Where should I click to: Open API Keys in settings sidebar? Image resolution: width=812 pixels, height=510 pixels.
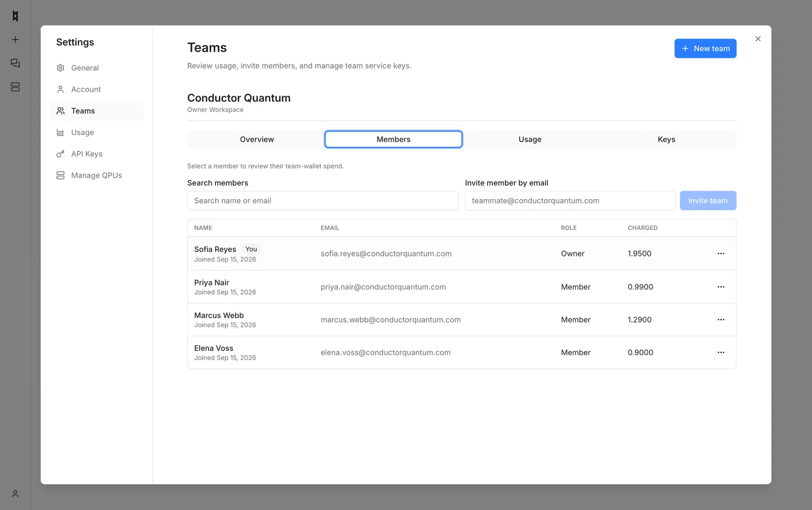tap(97, 154)
